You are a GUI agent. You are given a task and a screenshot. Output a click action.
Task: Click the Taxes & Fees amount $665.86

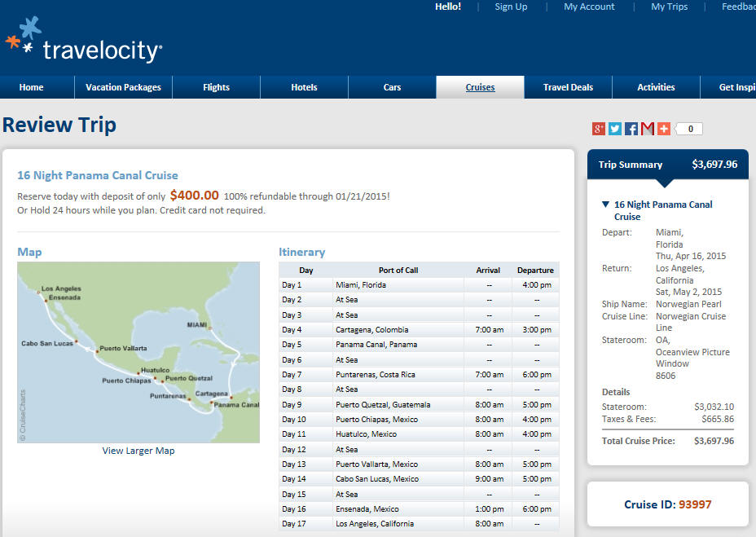click(718, 419)
